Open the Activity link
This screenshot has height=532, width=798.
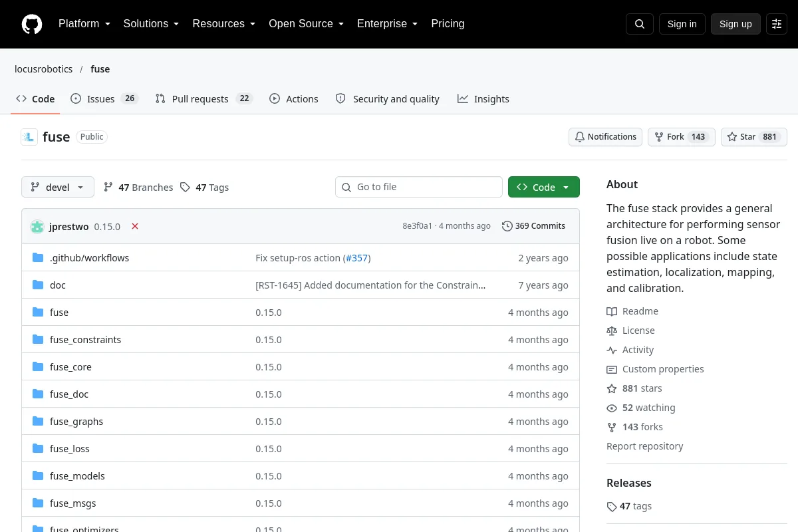click(x=630, y=350)
